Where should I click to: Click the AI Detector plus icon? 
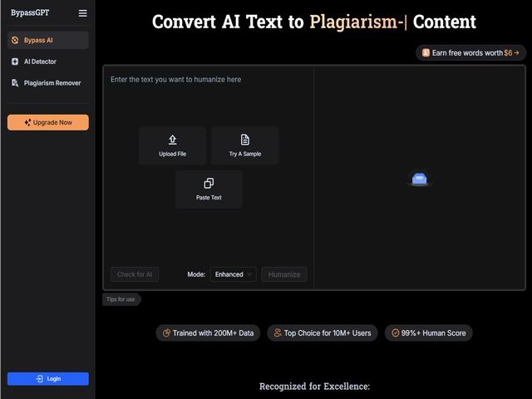[15, 62]
